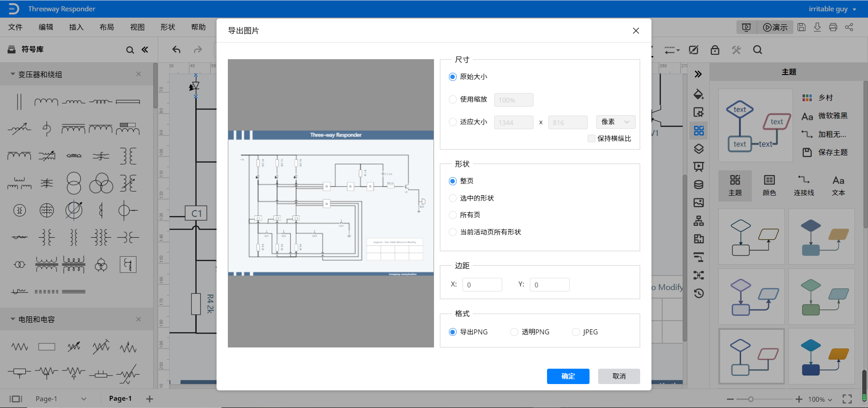Select the 所有页 radio option
Image resolution: width=868 pixels, height=408 pixels.
point(453,215)
